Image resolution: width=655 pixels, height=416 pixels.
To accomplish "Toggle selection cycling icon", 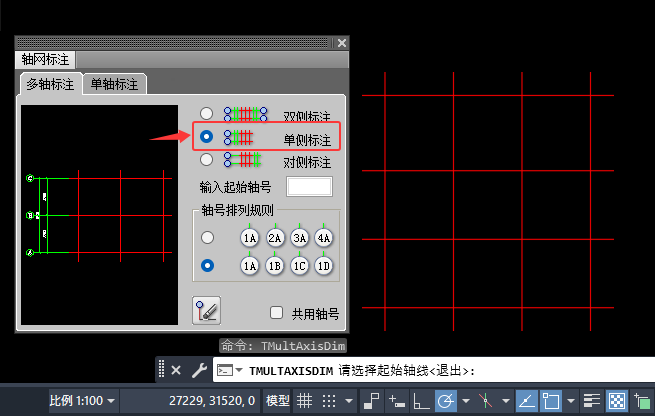I will (x=642, y=401).
